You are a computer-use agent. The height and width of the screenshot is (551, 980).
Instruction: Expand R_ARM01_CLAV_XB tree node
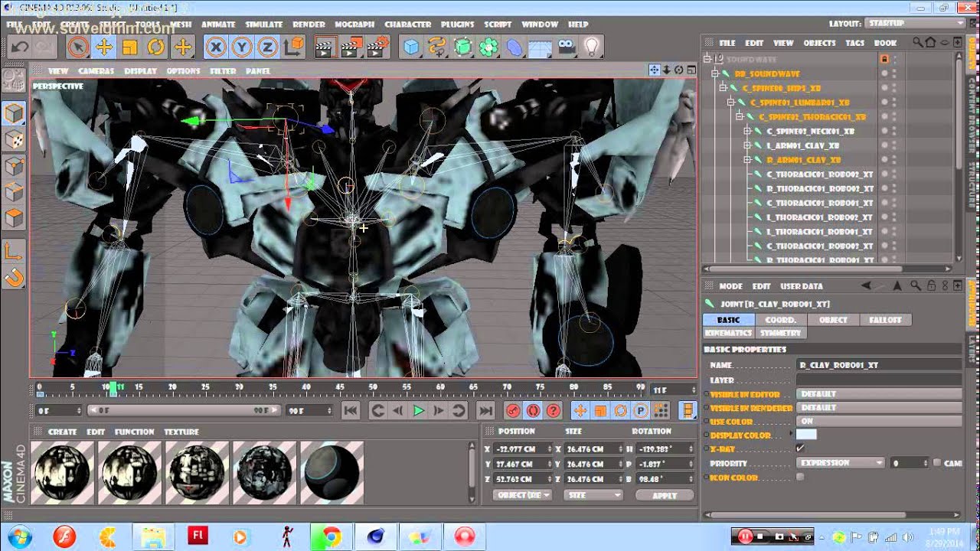748,160
